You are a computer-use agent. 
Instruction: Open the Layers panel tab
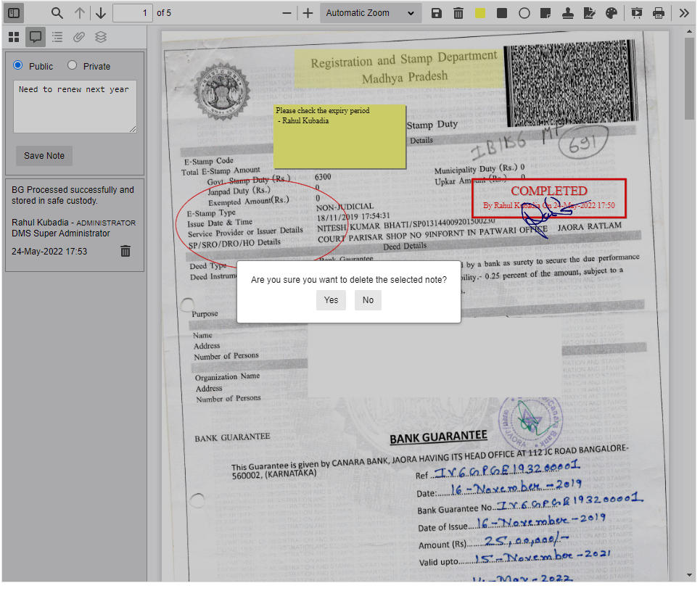pyautogui.click(x=100, y=37)
